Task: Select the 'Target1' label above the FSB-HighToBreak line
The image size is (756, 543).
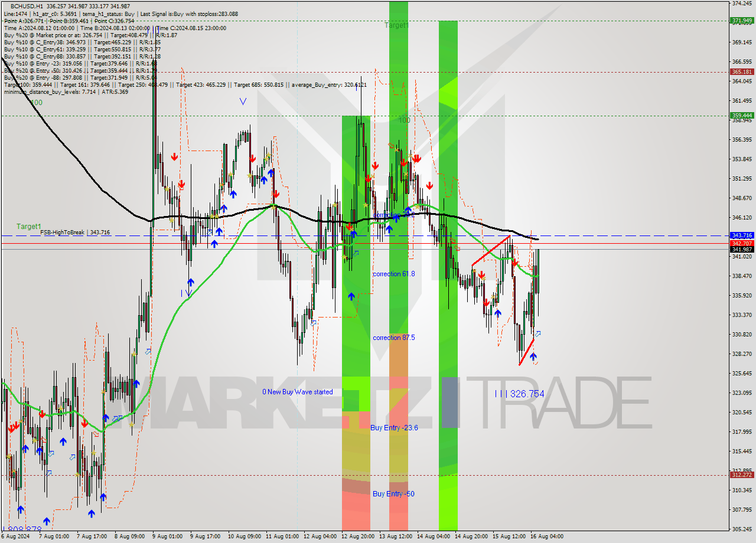Action: pos(29,226)
